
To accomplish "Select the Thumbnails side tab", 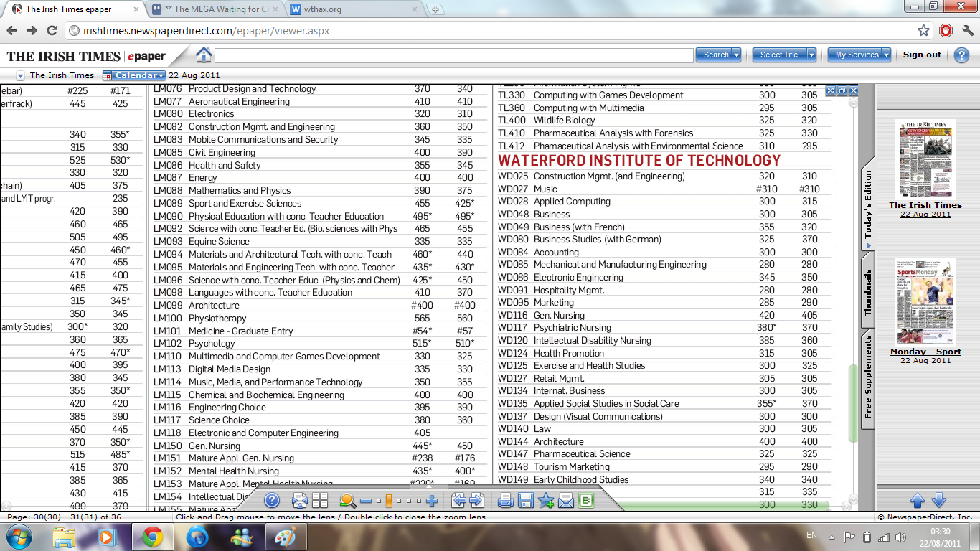I will click(x=868, y=293).
